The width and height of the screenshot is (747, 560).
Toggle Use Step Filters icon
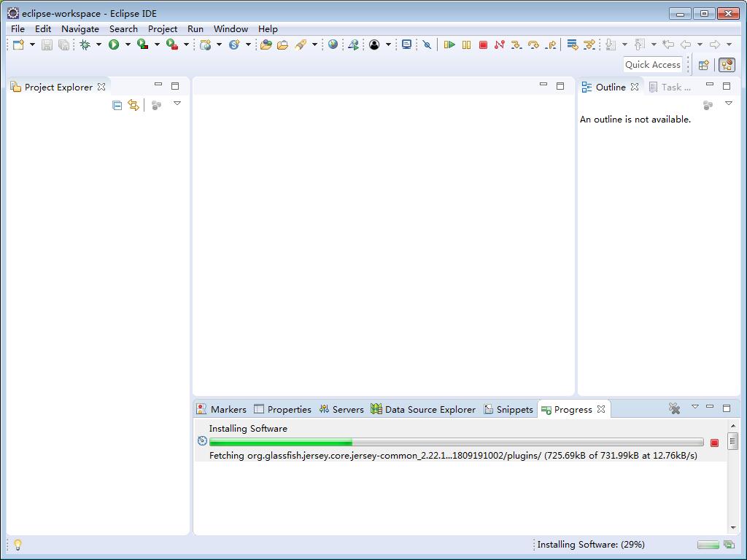pyautogui.click(x=589, y=44)
